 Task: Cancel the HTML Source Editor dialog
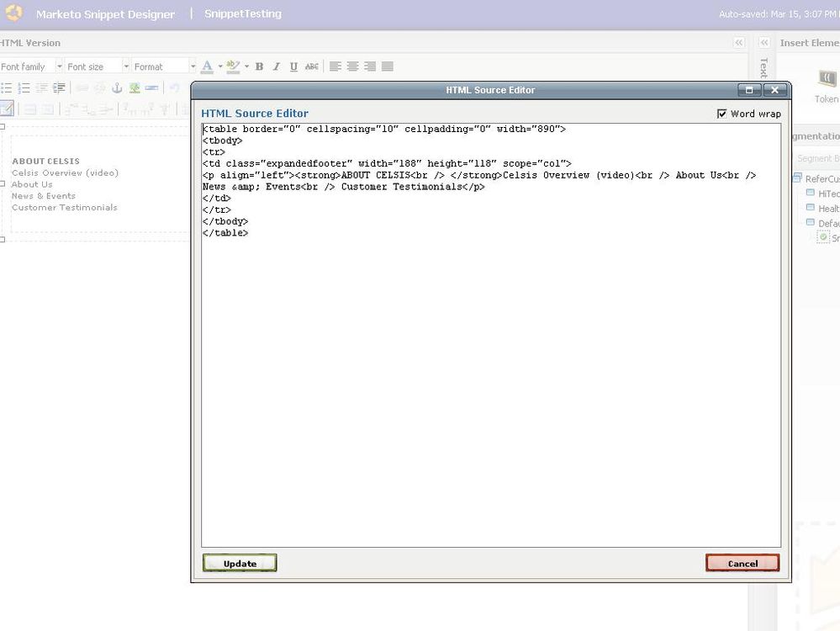point(742,564)
